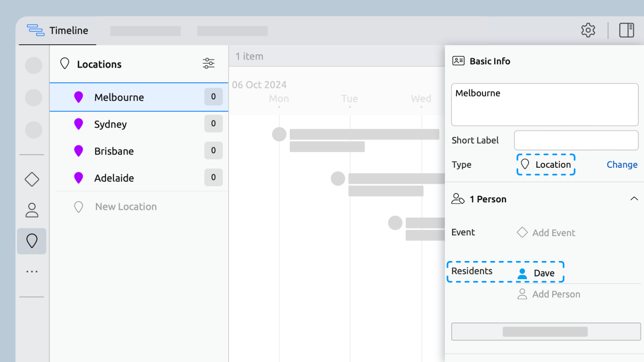Click the purple pin next to Sydney
The height and width of the screenshot is (362, 644).
(x=78, y=124)
